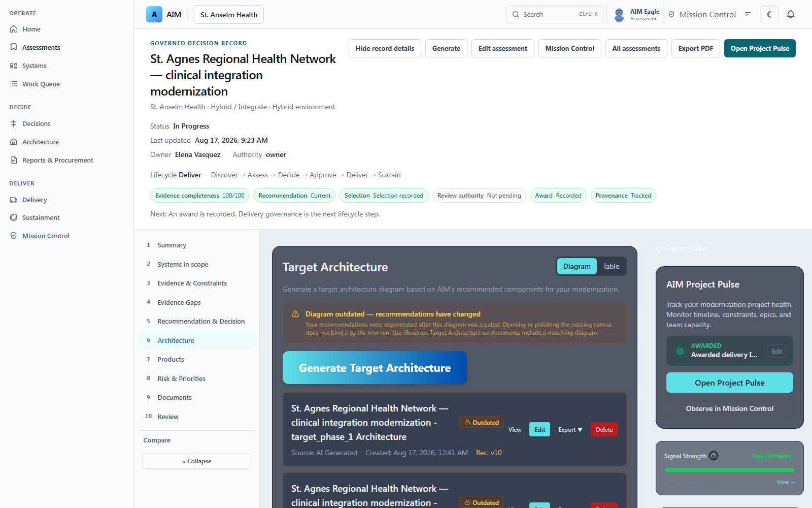Click the Awarded checkmark icon in Project Pulse
812x508 pixels.
(x=680, y=351)
